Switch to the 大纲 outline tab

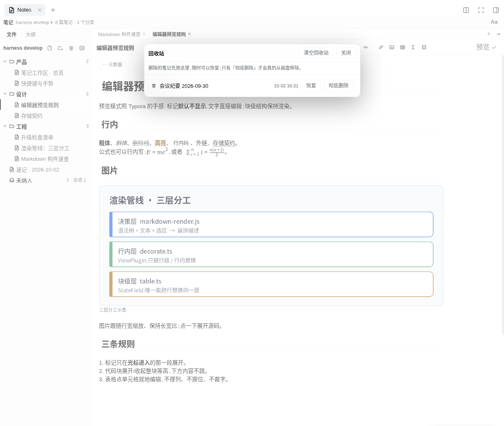pyautogui.click(x=30, y=35)
